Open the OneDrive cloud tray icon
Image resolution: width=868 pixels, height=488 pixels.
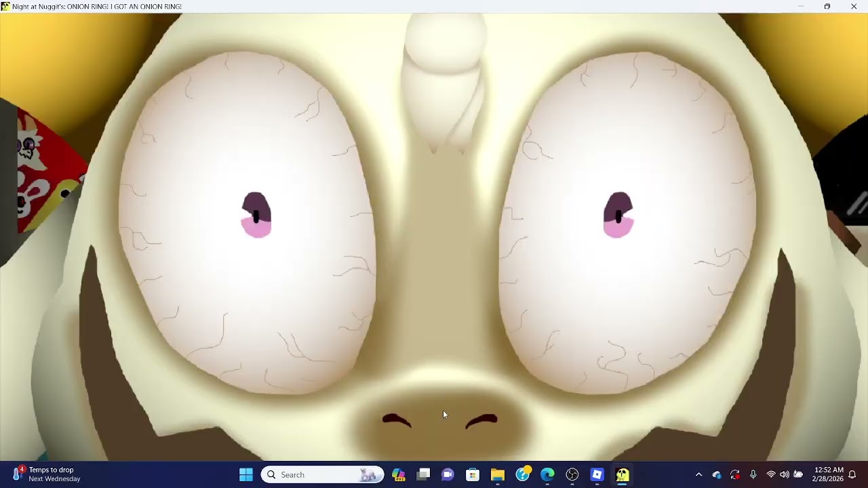pyautogui.click(x=717, y=474)
